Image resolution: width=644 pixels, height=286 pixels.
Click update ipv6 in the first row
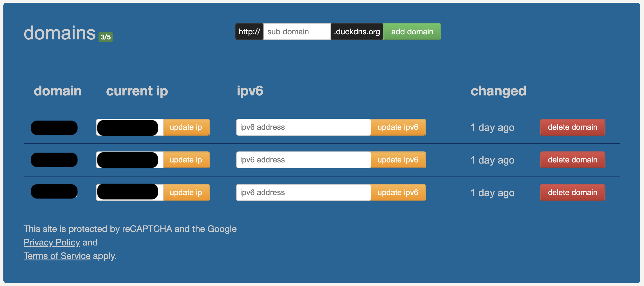pyautogui.click(x=398, y=127)
